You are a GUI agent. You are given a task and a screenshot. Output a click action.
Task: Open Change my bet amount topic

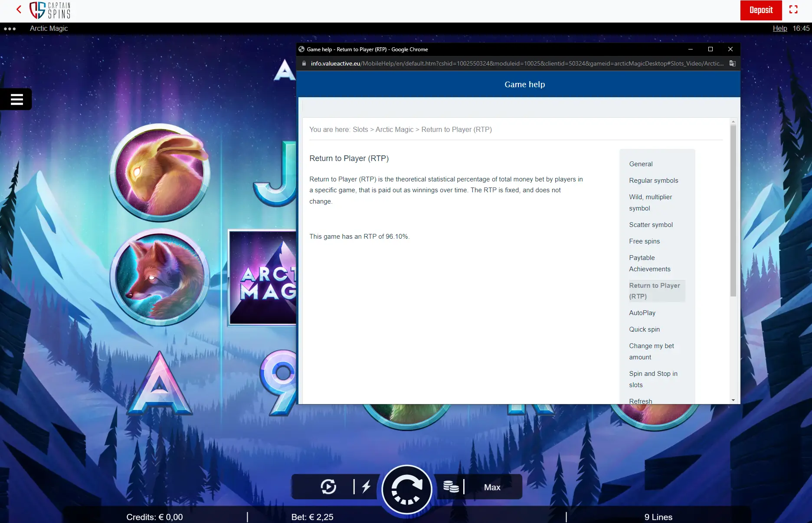[651, 352]
